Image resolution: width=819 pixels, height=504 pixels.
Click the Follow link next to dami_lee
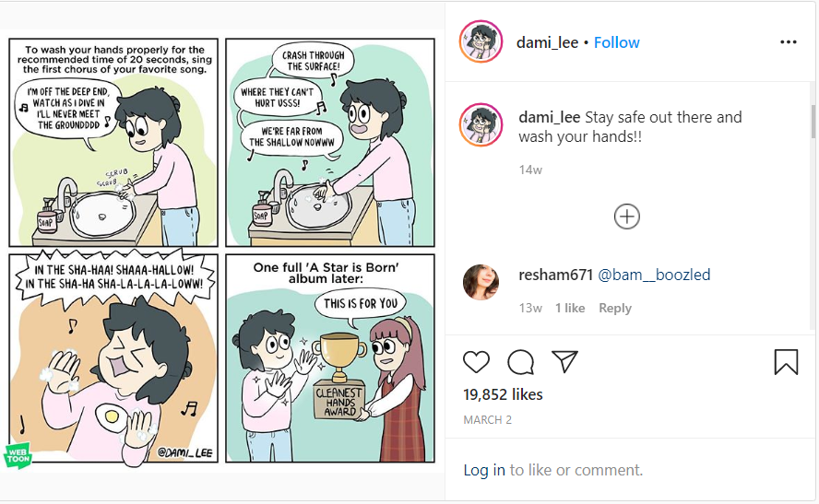(616, 42)
